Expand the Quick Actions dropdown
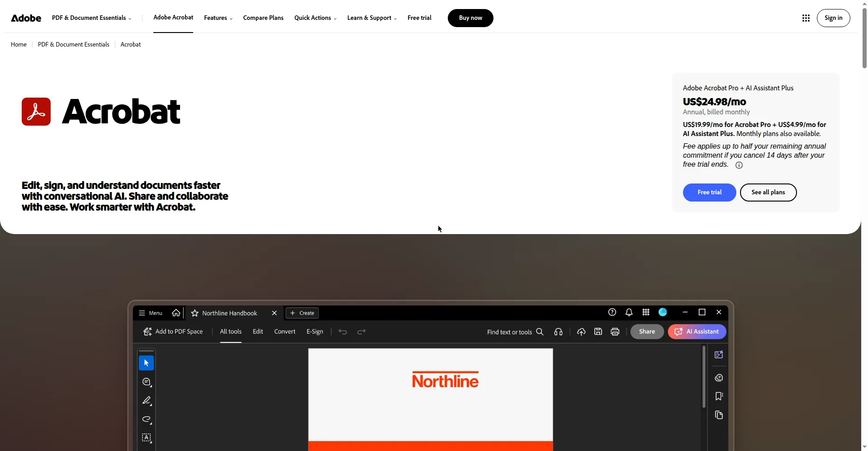 pyautogui.click(x=315, y=18)
